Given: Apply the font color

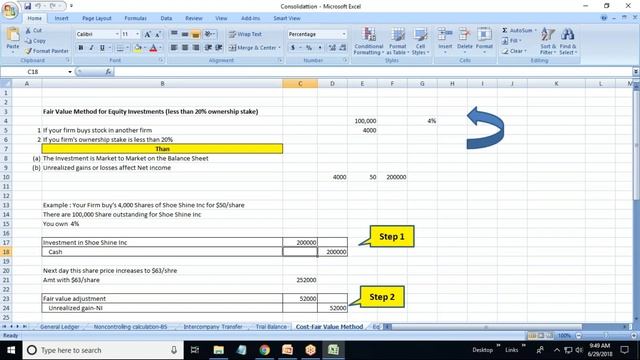Looking at the screenshot, I should [x=153, y=48].
